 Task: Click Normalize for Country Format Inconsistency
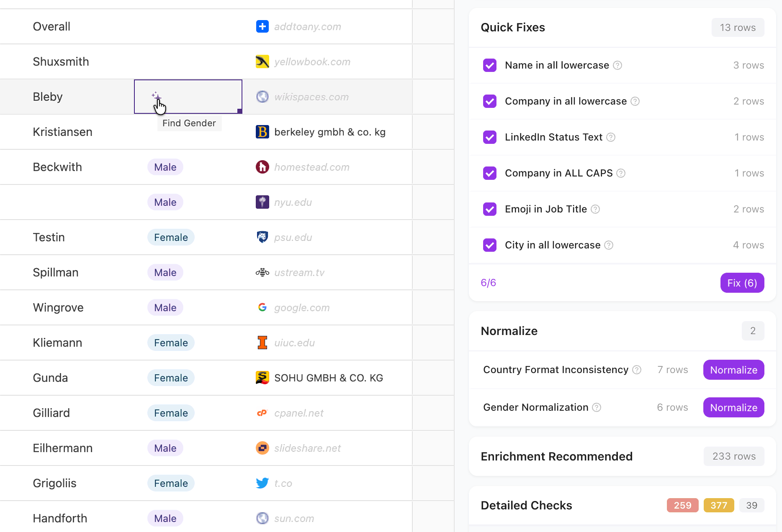[733, 370]
